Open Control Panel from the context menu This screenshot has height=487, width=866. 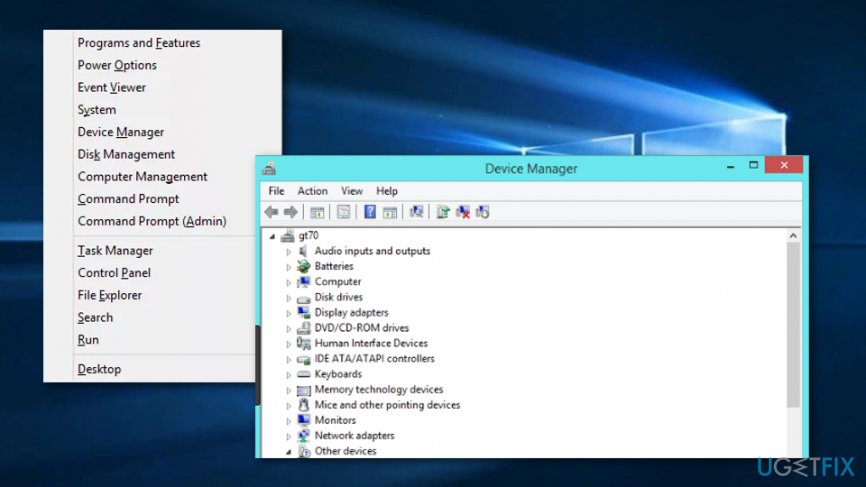(114, 273)
